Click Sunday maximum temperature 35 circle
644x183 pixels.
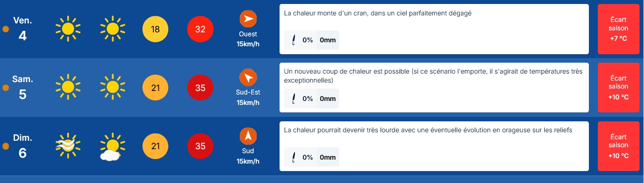tap(200, 146)
